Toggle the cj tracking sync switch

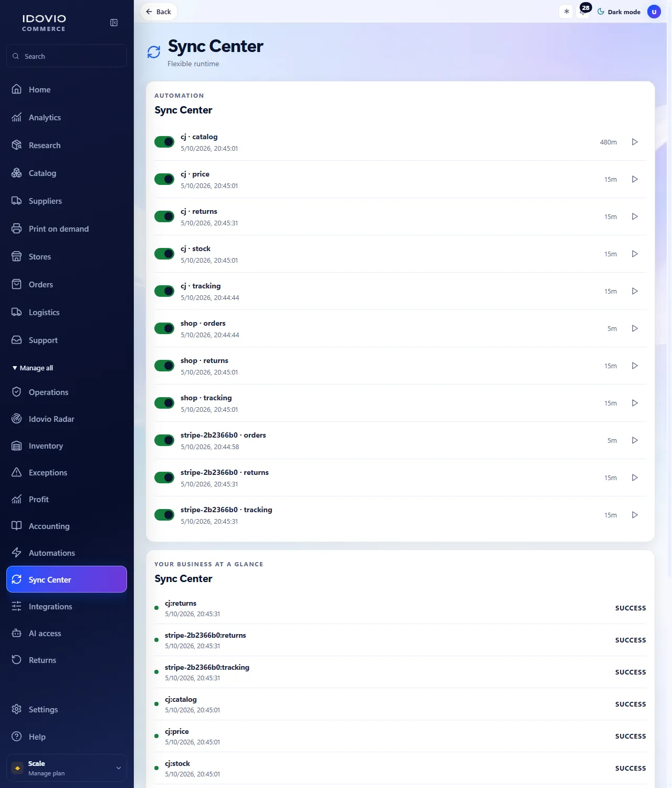click(164, 291)
